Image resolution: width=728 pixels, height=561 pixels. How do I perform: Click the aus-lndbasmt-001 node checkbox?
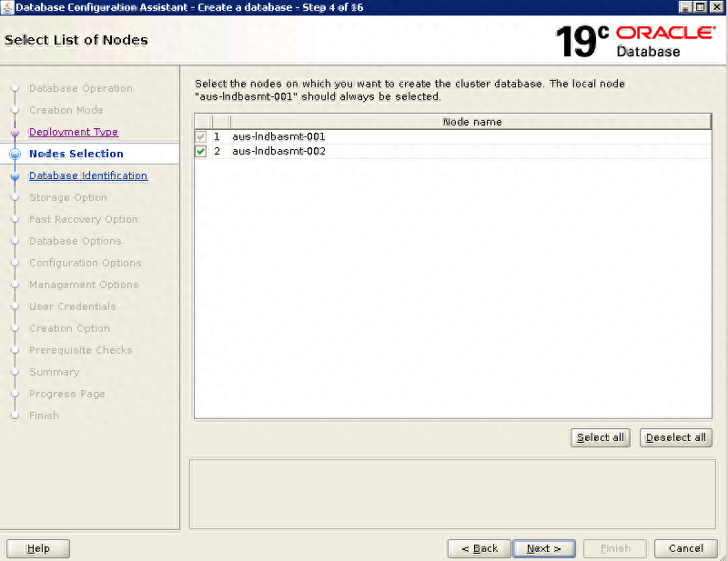click(x=200, y=136)
